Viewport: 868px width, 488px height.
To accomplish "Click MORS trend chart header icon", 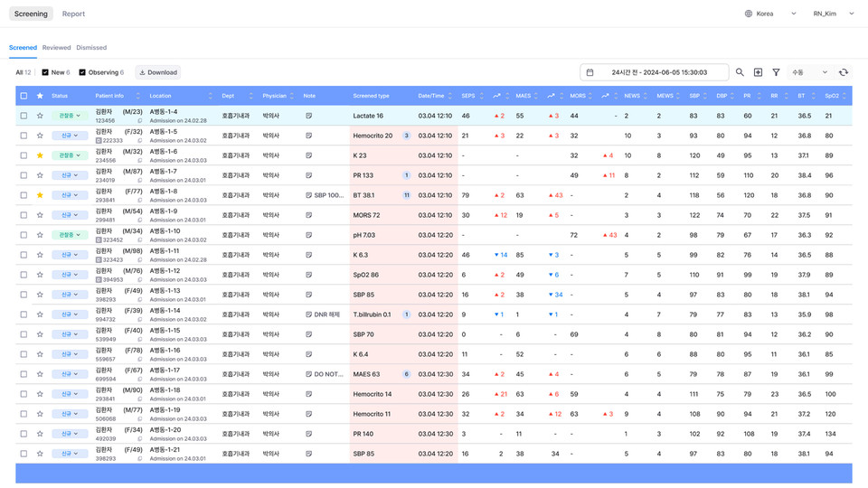I will point(605,96).
